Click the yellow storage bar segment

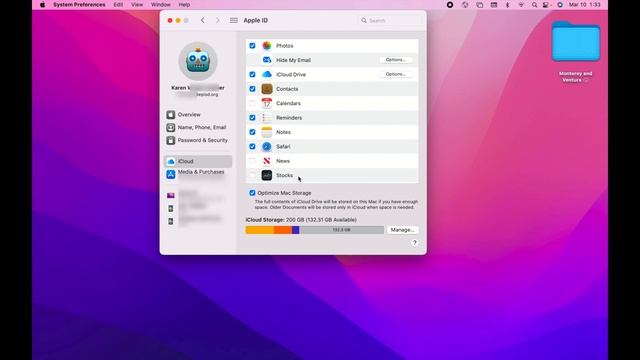tap(260, 230)
